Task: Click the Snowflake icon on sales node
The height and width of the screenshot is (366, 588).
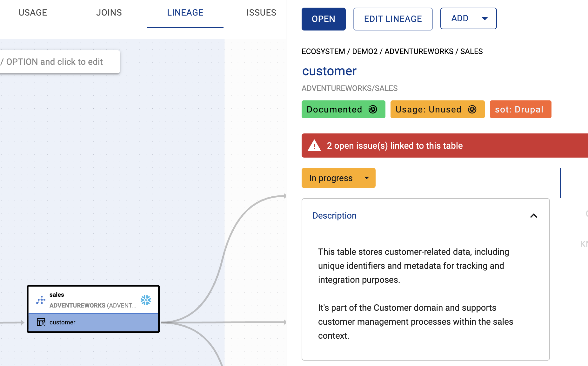Action: [x=146, y=300]
